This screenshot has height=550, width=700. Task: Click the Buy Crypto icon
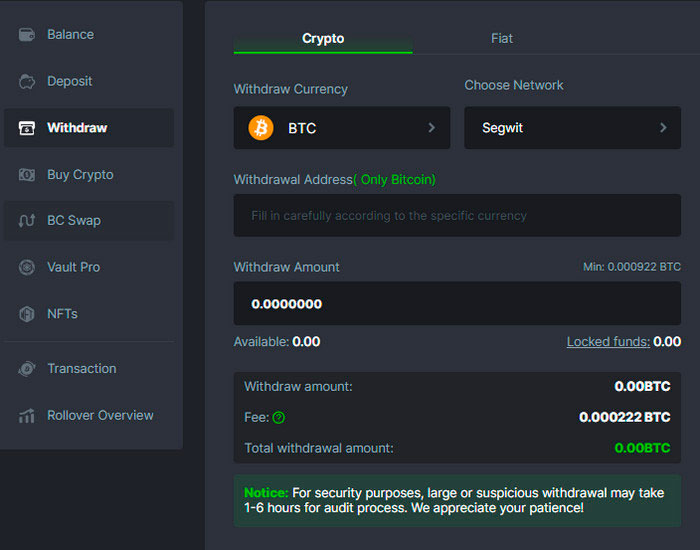[27, 175]
